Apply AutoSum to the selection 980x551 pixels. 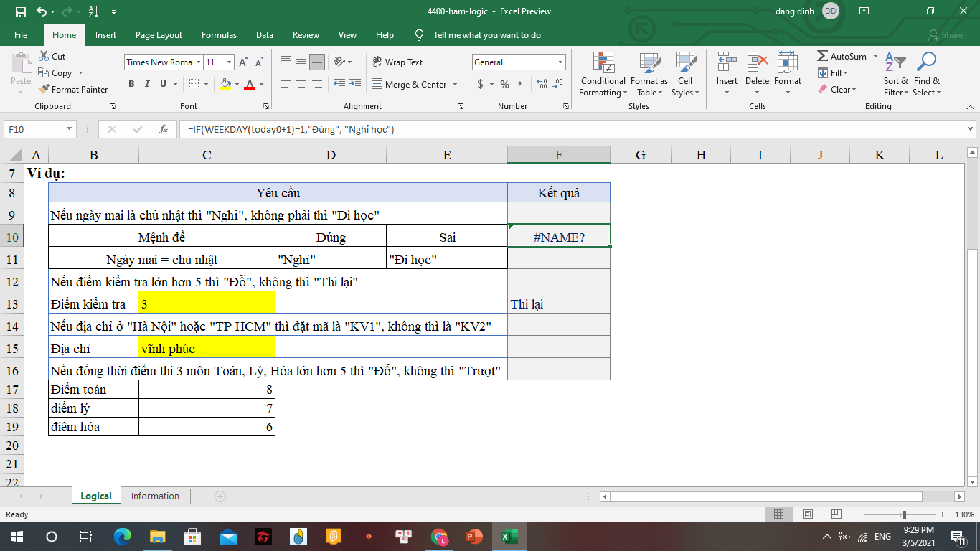[842, 56]
